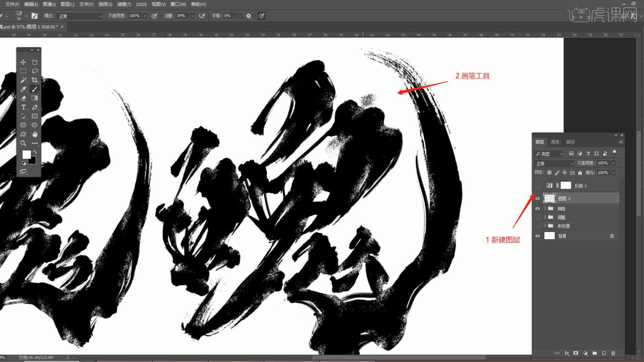Create a new layer
The width and height of the screenshot is (644, 362).
[x=604, y=353]
